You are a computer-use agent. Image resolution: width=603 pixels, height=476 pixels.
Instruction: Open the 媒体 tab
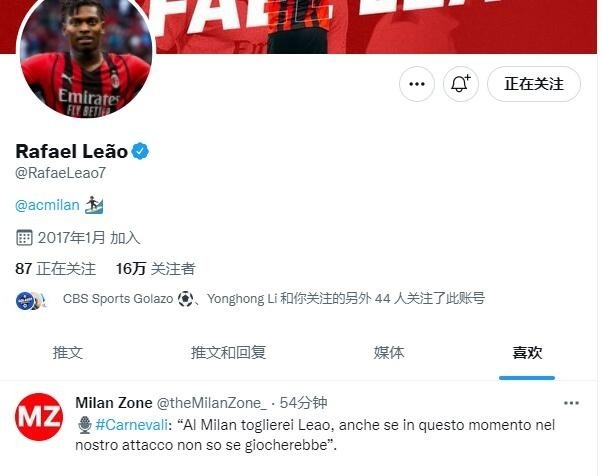[389, 352]
